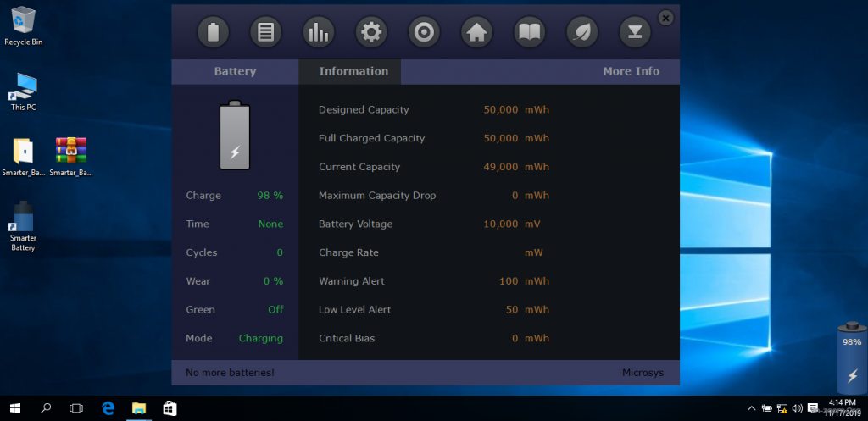868x421 pixels.
Task: Open Microsoft Store from the taskbar
Action: (170, 408)
